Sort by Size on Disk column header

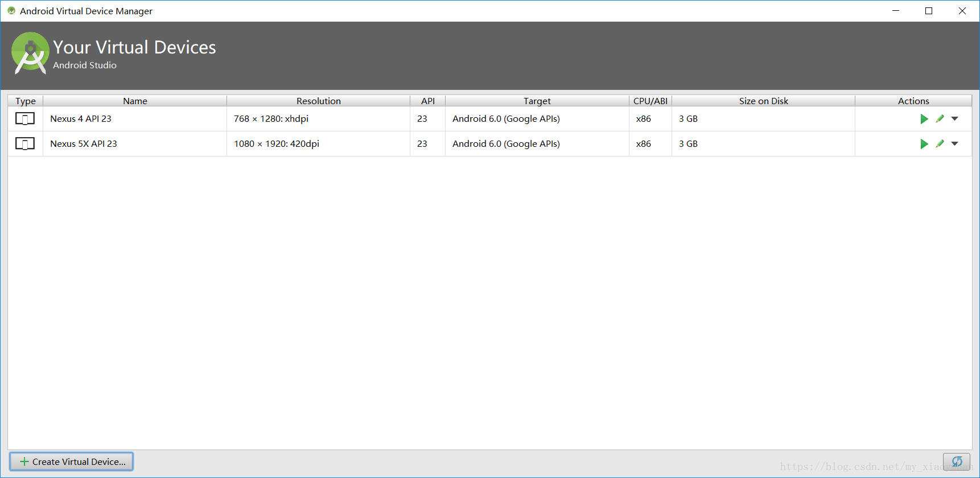764,101
